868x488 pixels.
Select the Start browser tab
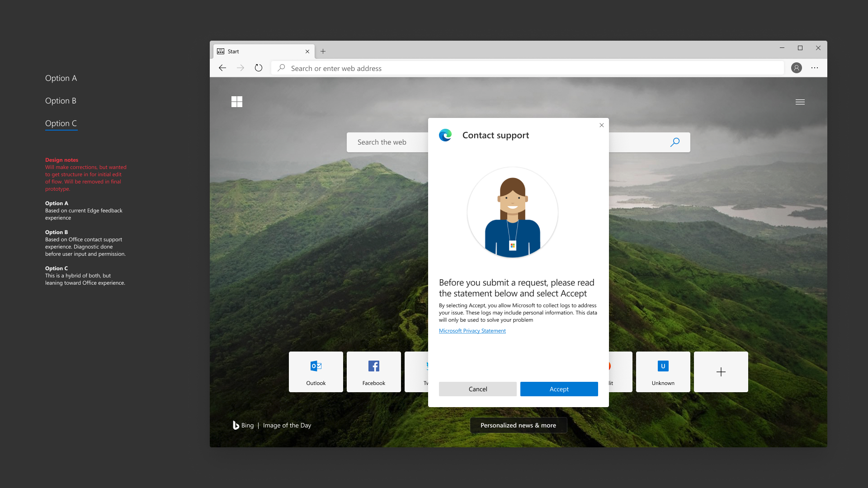[x=264, y=52]
